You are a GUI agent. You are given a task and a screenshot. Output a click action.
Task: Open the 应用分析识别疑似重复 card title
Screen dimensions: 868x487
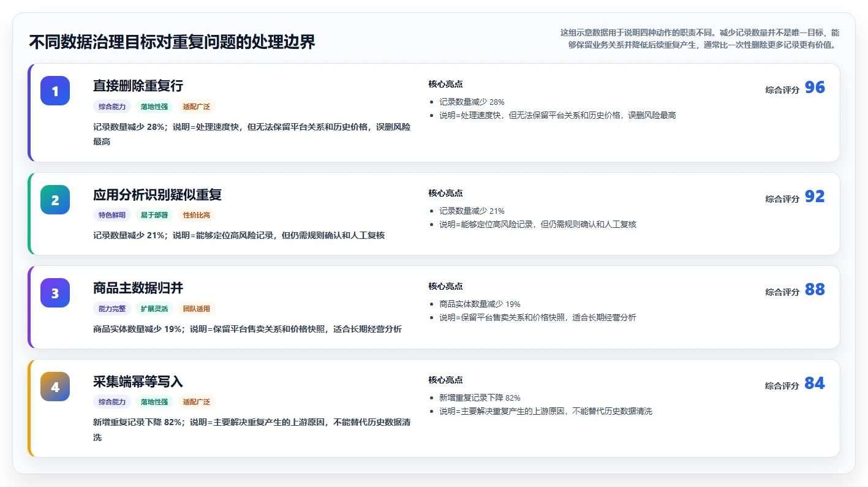click(x=157, y=195)
